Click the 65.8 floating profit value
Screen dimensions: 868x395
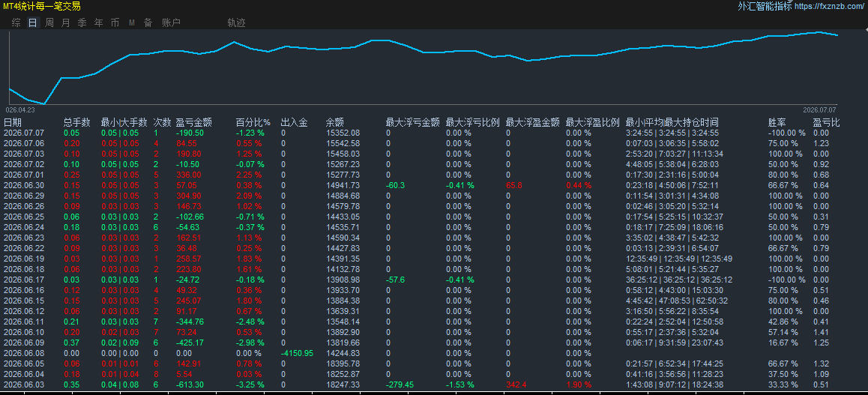[x=514, y=185]
